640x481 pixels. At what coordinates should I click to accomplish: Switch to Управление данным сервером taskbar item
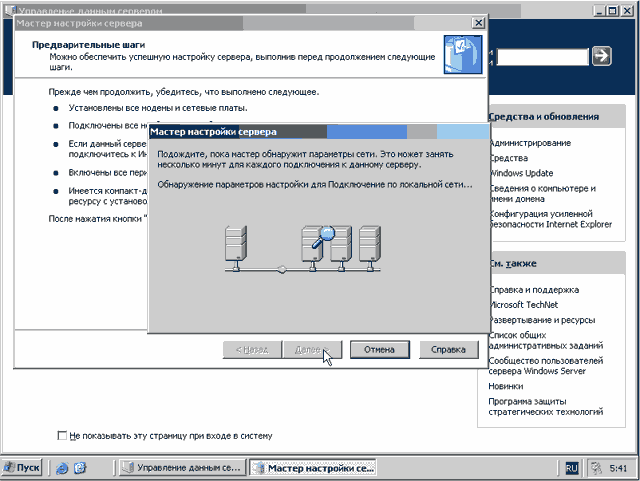(182, 468)
